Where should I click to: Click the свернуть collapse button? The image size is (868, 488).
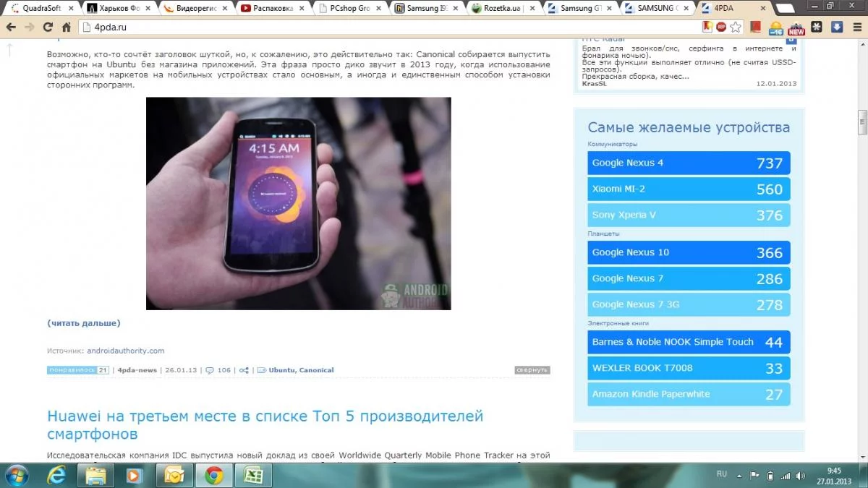532,370
